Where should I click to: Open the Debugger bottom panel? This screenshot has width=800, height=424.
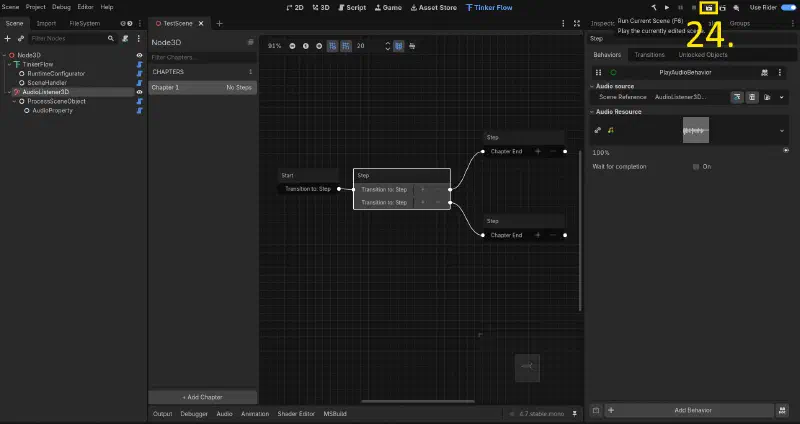(194, 414)
